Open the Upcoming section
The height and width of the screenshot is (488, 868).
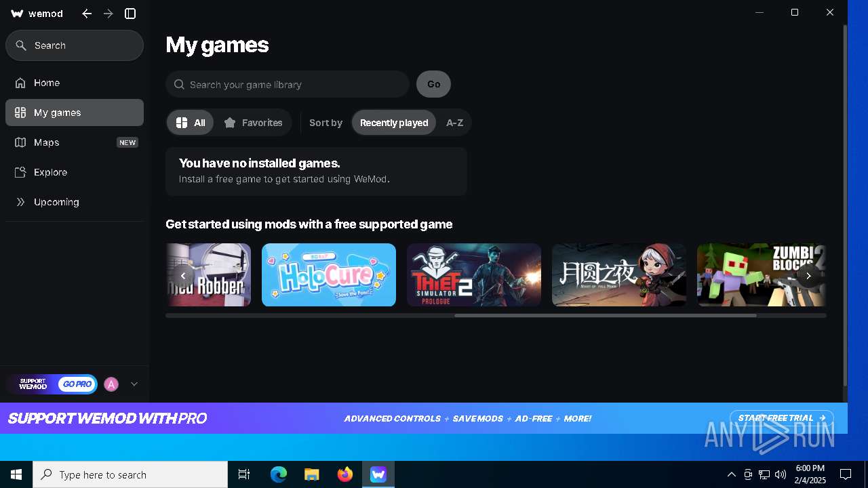[75, 202]
